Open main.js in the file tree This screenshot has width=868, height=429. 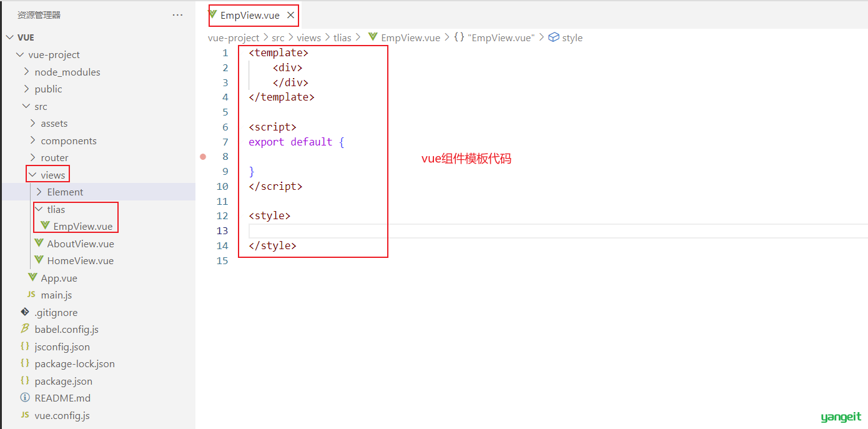[x=57, y=295]
